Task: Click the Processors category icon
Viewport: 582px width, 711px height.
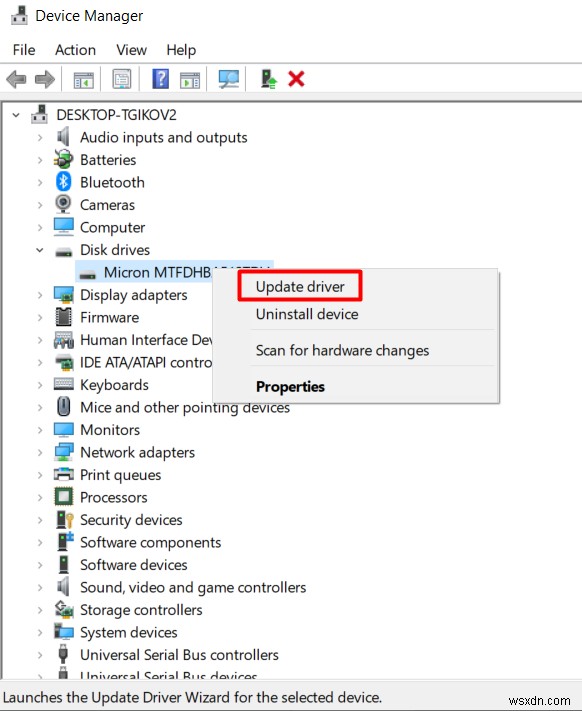Action: tap(63, 497)
